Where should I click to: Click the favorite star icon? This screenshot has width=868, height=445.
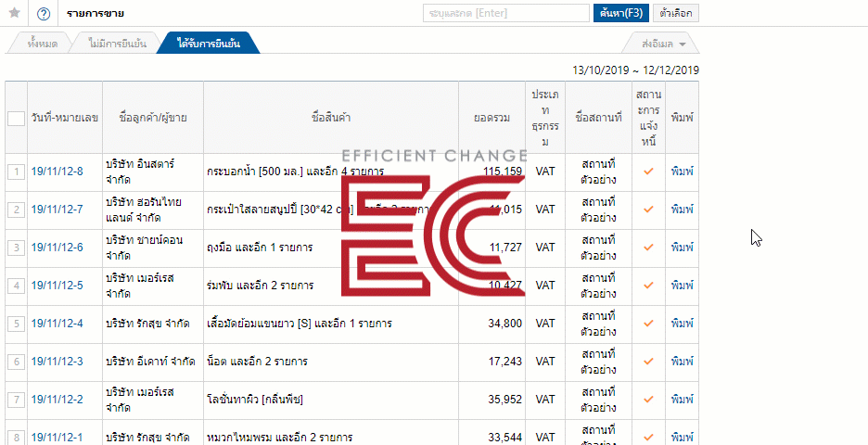15,13
